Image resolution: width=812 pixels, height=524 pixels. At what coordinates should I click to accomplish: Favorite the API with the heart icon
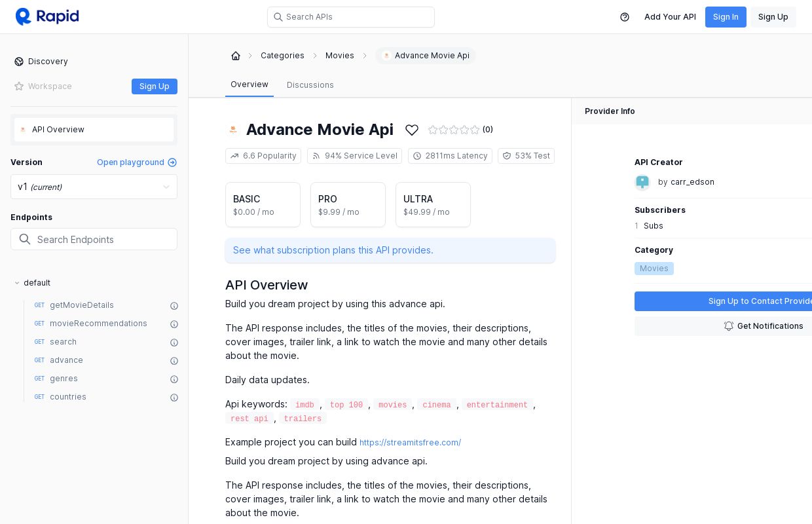pyautogui.click(x=412, y=130)
